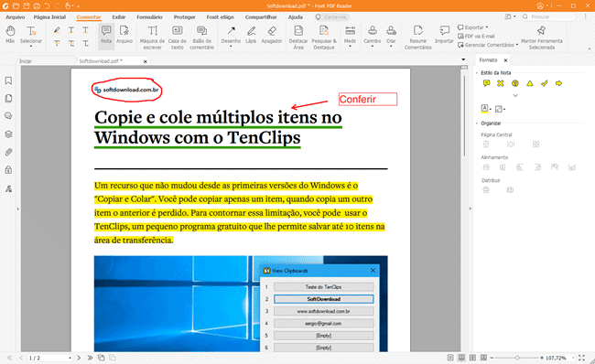Close the Softdownload.pdf tab
595x364 pixels.
point(145,61)
